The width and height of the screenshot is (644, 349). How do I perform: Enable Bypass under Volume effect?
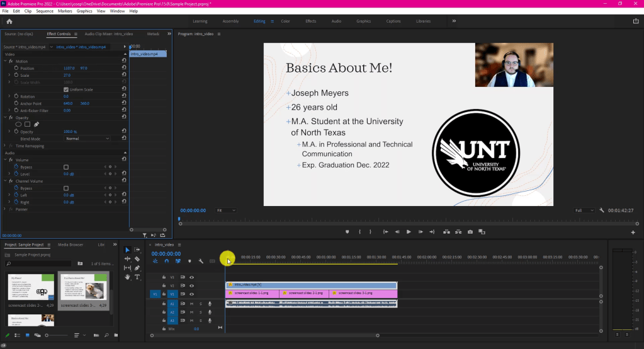coord(66,167)
